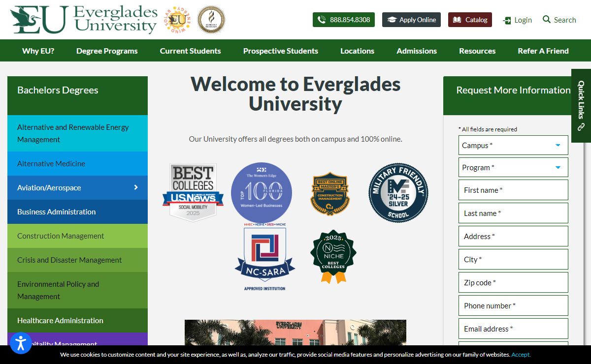Image resolution: width=591 pixels, height=364 pixels.
Task: Open the Search magnifier link
Action: click(x=559, y=20)
